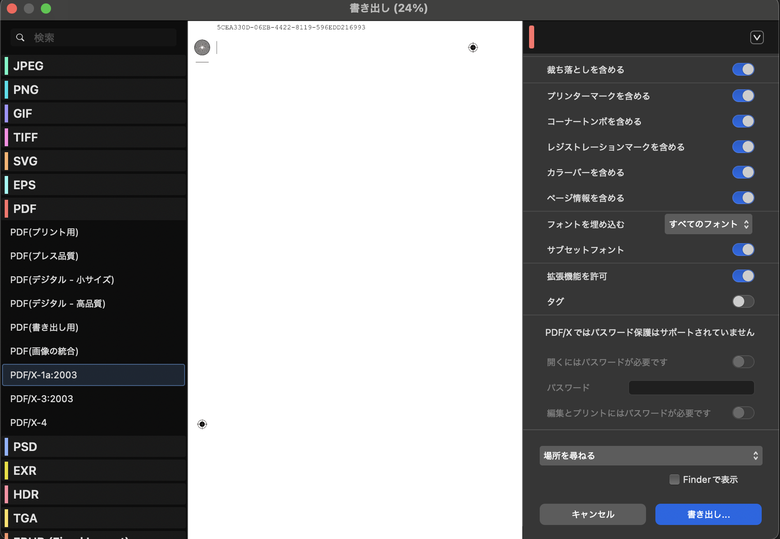Enable the タグ switch
This screenshot has height=539, width=780.
coord(743,301)
